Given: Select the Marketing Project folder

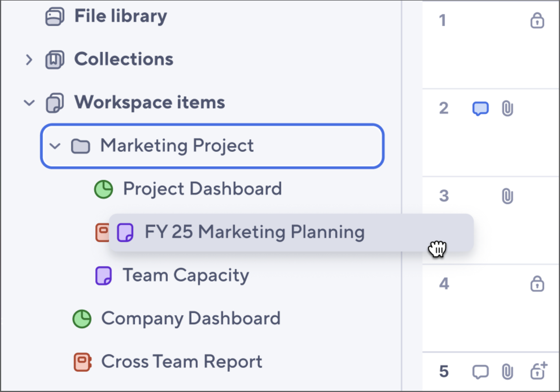Looking at the screenshot, I should point(177,146).
